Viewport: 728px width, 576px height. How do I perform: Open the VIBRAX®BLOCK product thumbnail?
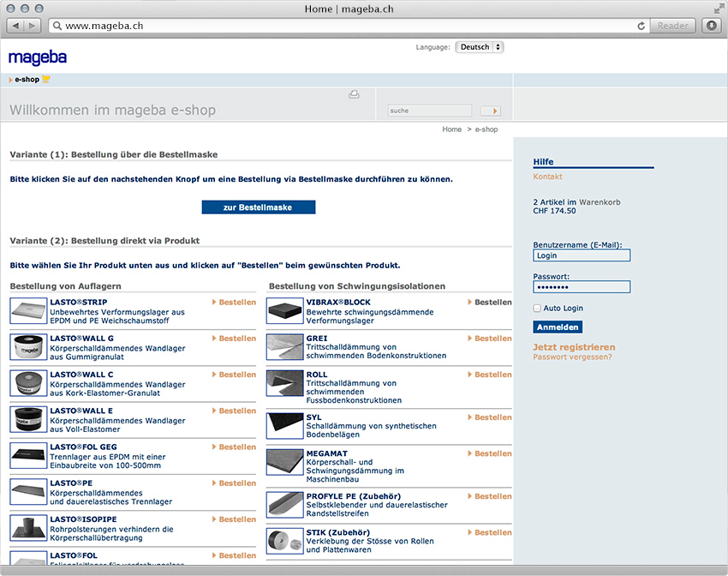[x=284, y=311]
